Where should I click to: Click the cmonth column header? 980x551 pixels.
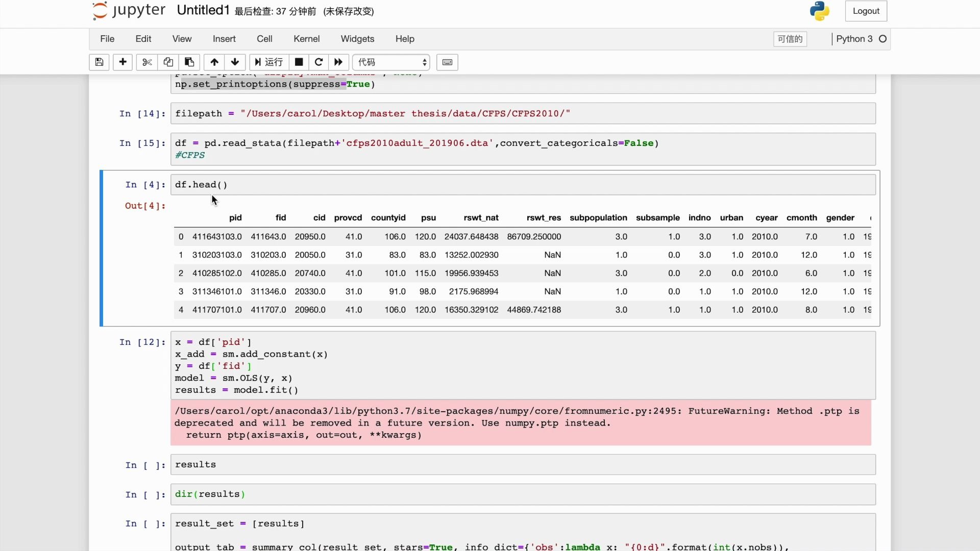coord(802,218)
